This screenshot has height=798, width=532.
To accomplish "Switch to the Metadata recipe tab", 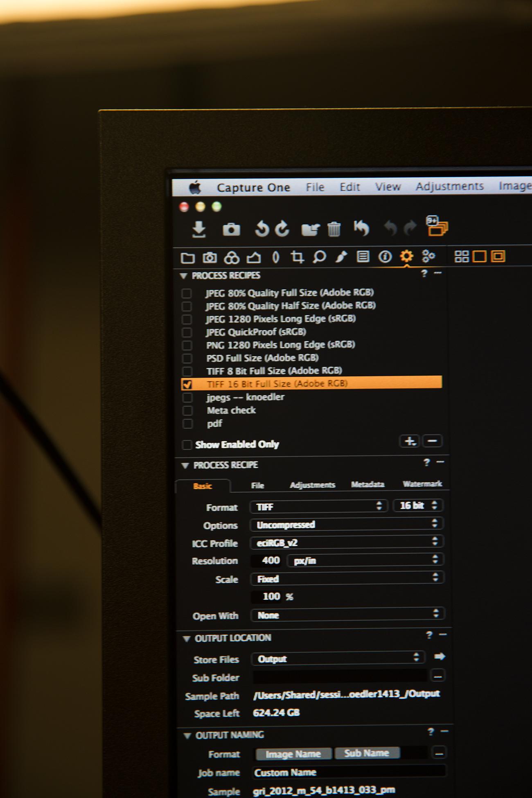I will tap(367, 485).
